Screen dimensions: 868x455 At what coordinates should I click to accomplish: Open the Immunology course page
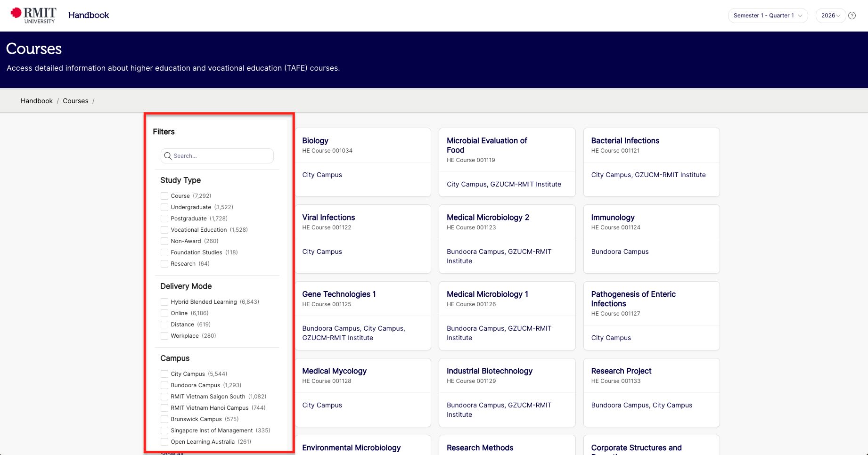pyautogui.click(x=613, y=217)
